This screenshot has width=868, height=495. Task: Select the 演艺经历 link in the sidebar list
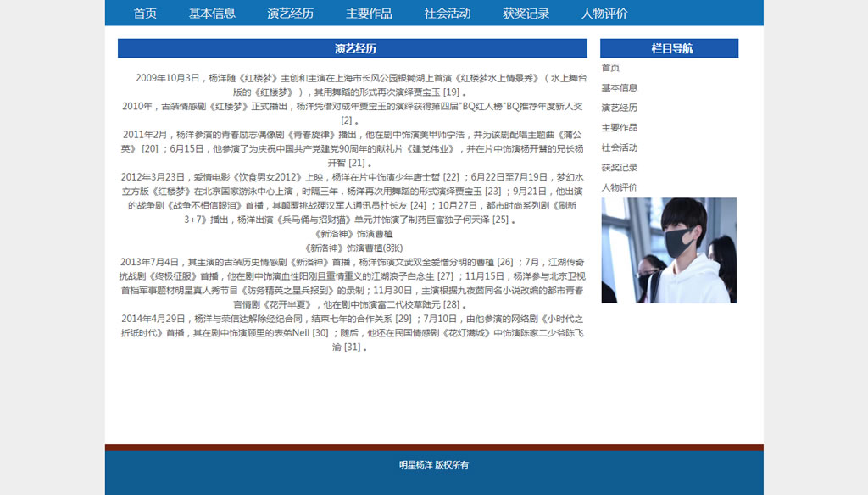[x=620, y=108]
